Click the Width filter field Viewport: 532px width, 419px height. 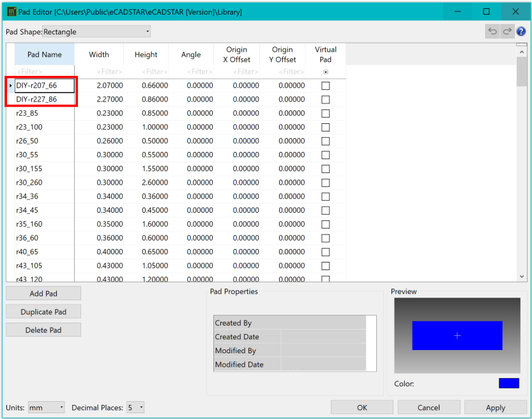[x=99, y=72]
